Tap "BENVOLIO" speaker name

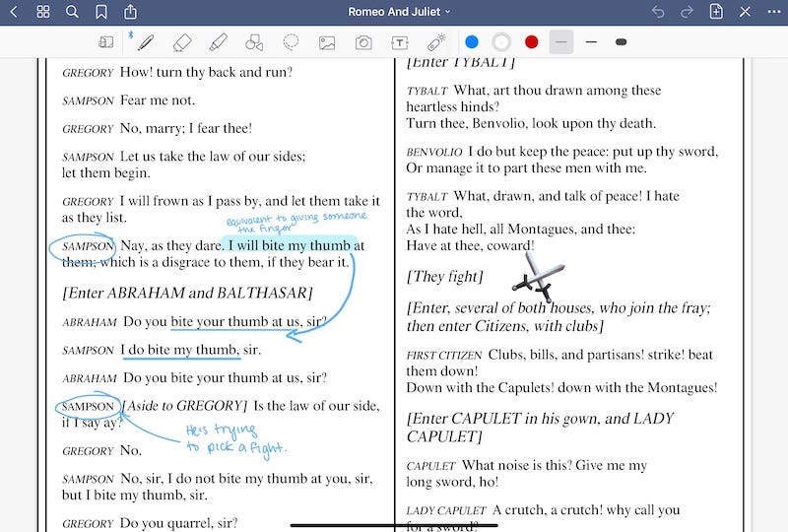pyautogui.click(x=434, y=152)
